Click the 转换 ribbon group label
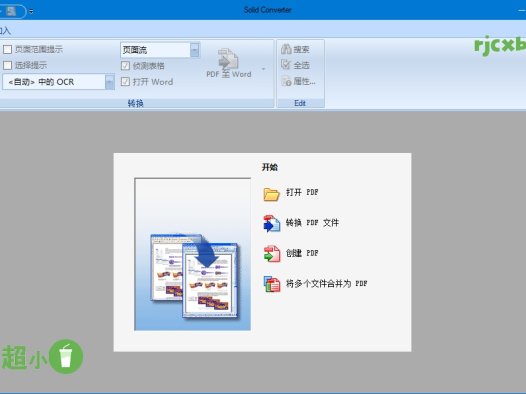Viewport: 526px width, 394px height. [136, 103]
